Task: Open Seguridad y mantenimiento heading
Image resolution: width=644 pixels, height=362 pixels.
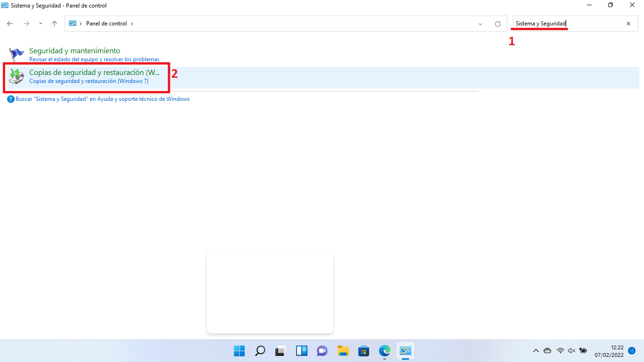Action: [x=74, y=50]
